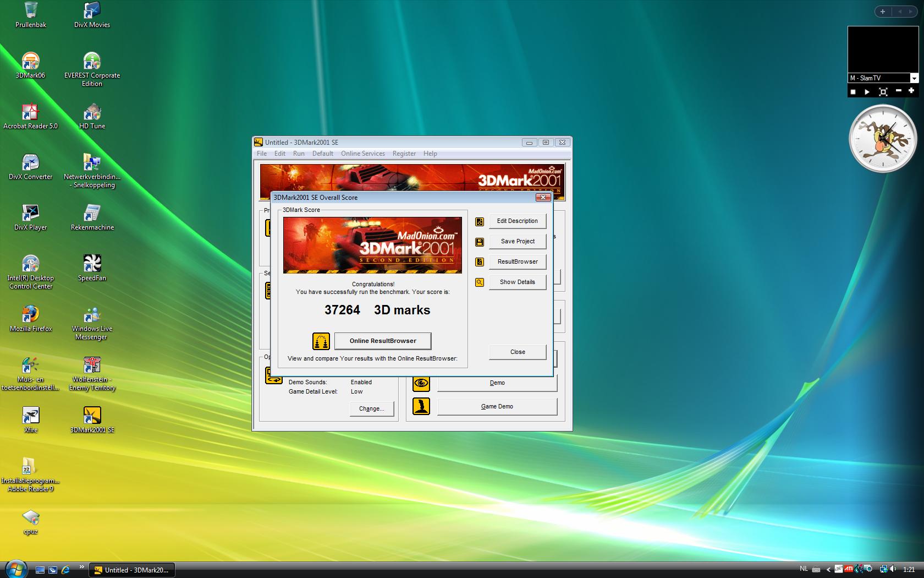Click the Untitled - 3DMark2001 taskbar button
Viewport: 924px width, 578px height.
pos(132,570)
